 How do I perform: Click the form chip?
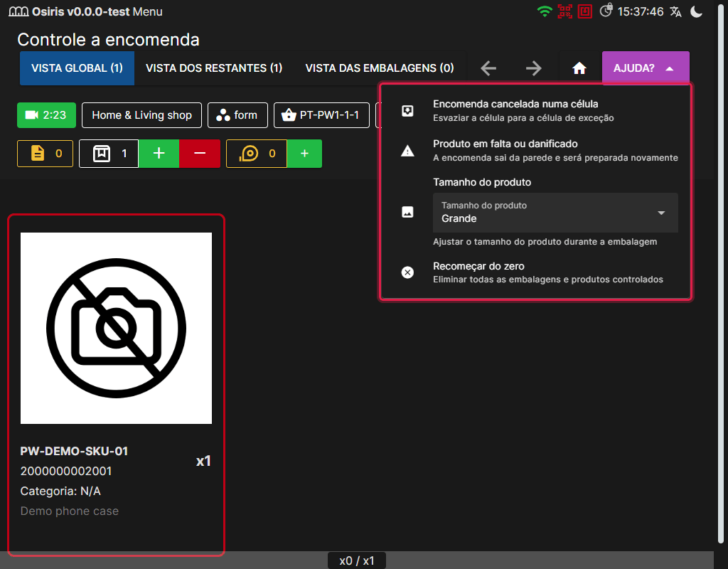point(237,115)
